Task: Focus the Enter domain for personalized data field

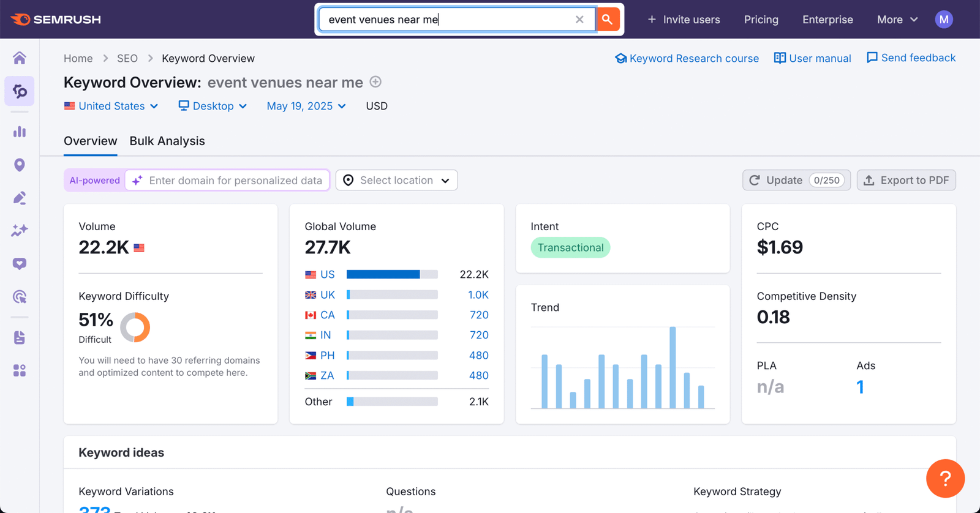Action: [228, 181]
